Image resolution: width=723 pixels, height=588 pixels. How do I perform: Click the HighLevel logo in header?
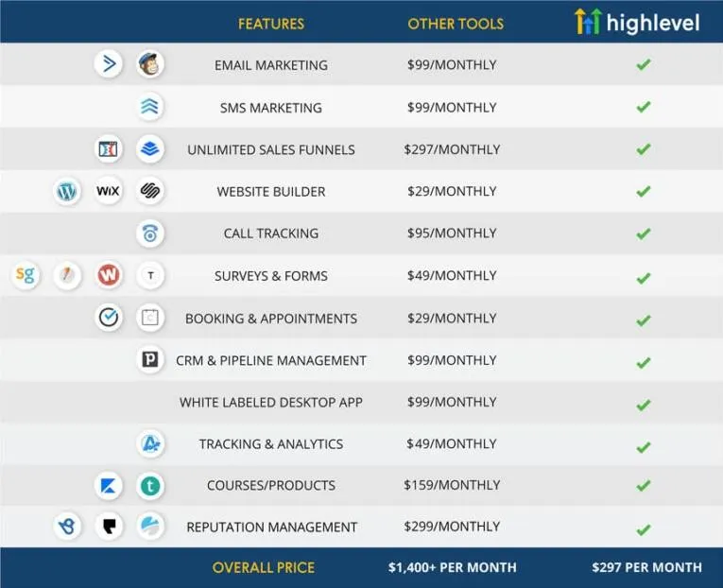(637, 21)
